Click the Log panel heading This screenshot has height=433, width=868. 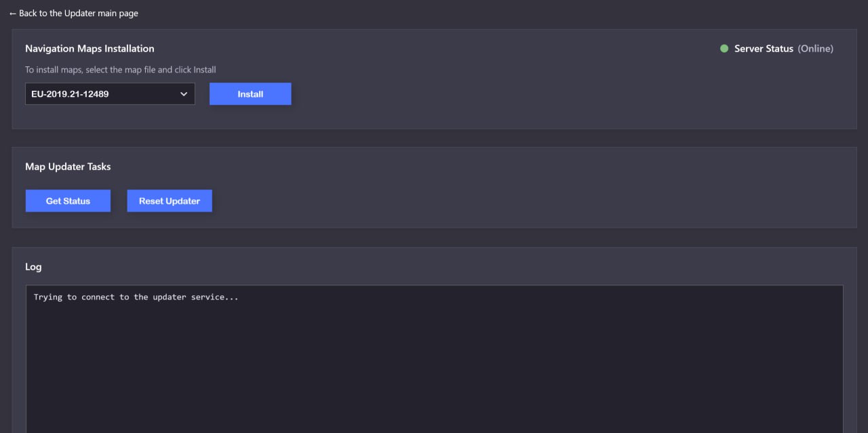pyautogui.click(x=33, y=267)
